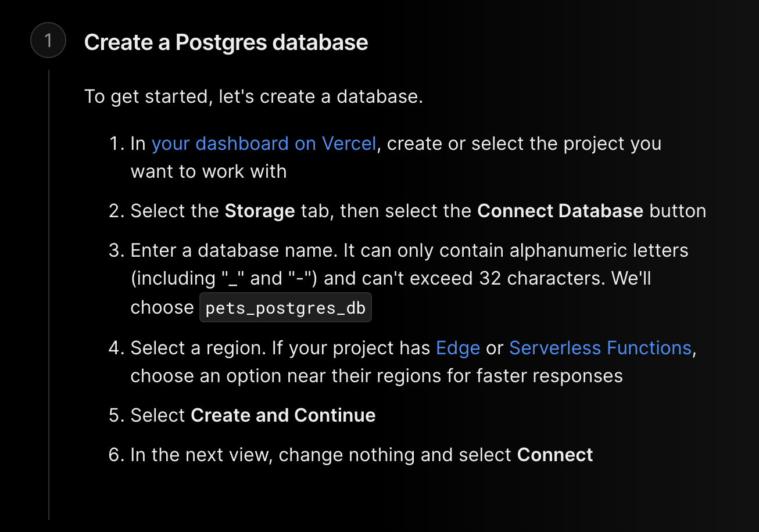The height and width of the screenshot is (532, 759).
Task: Open the "your dashboard on Vercel" link
Action: click(264, 143)
